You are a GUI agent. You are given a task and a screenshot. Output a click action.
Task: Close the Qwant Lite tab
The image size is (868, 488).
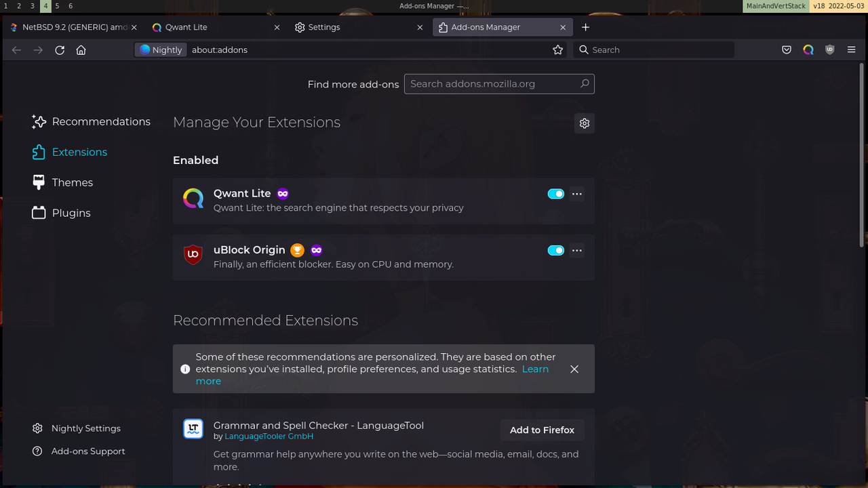pyautogui.click(x=277, y=27)
